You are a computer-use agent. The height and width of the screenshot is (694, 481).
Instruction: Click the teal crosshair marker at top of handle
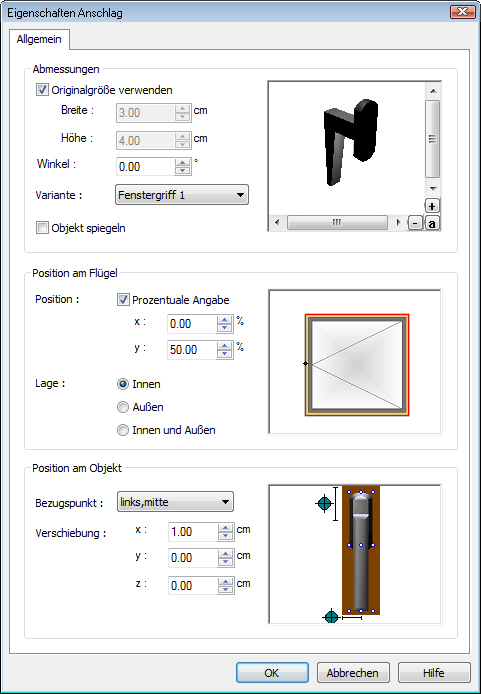coord(324,503)
